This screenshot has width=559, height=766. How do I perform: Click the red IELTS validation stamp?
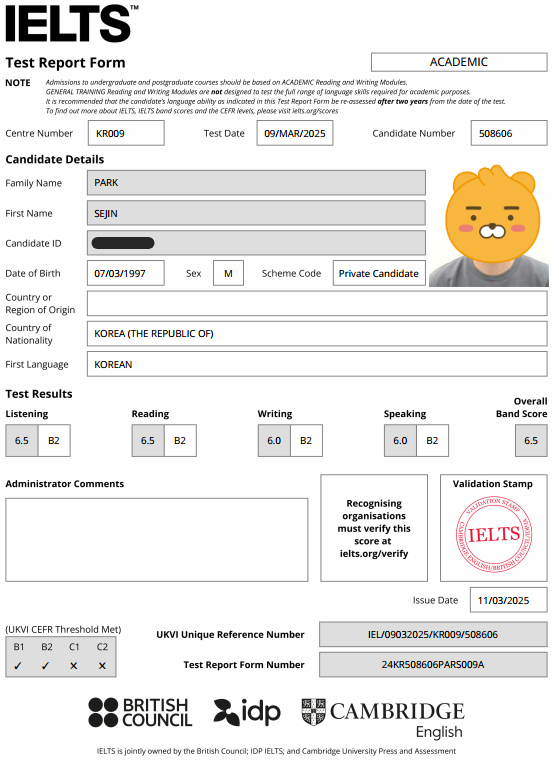[494, 534]
